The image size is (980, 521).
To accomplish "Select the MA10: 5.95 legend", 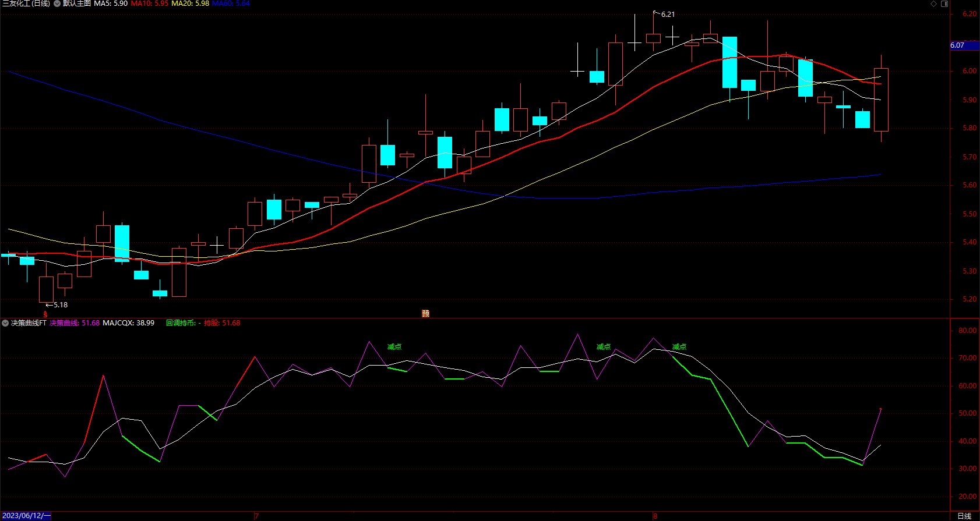I will pos(150,3).
